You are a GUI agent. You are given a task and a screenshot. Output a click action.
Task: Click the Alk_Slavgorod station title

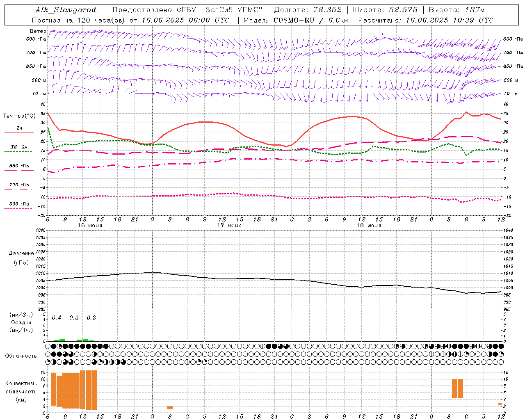coord(66,10)
